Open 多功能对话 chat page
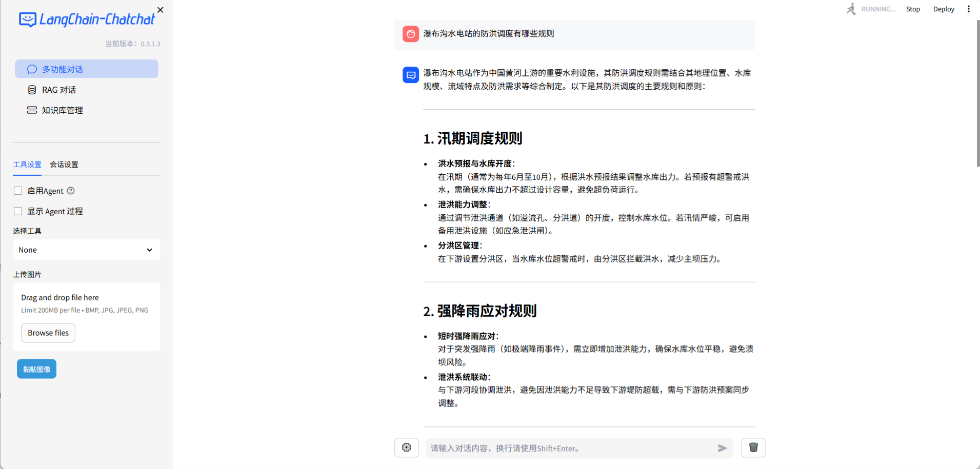 point(86,69)
